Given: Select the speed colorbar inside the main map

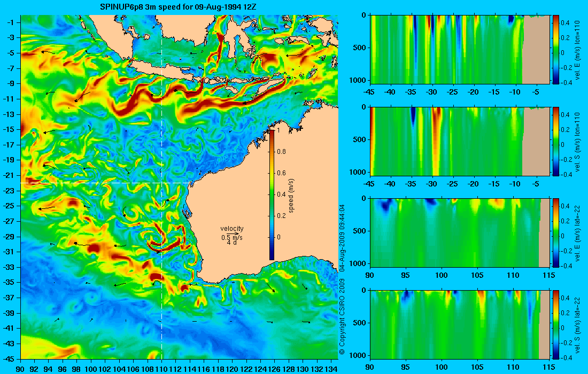Looking at the screenshot, I should (272, 194).
